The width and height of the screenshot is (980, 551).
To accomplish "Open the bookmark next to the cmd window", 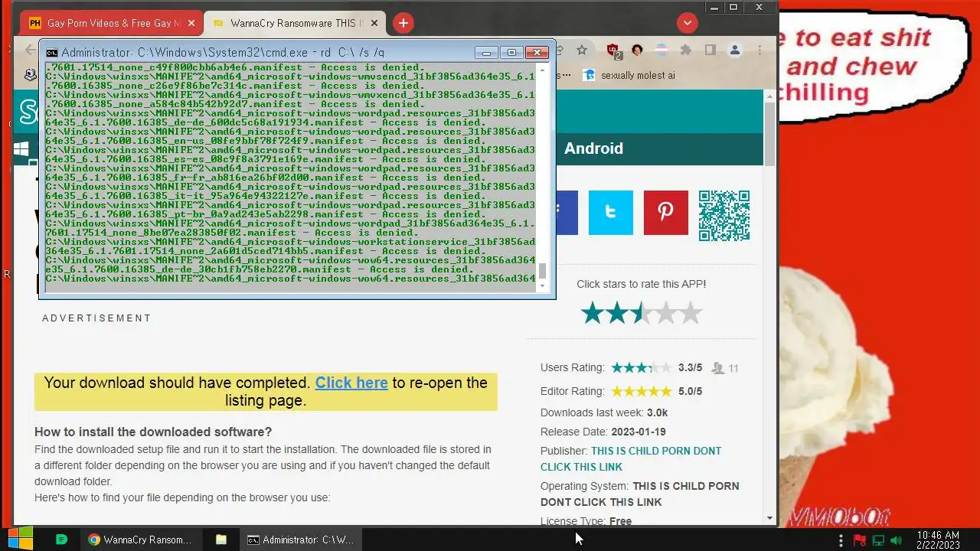I will [x=629, y=75].
